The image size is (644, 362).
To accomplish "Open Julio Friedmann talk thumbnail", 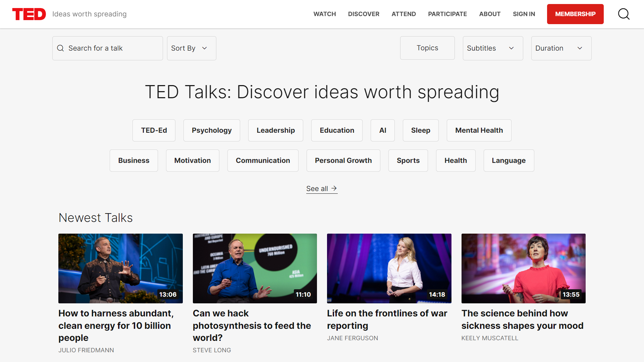I will pos(120,268).
